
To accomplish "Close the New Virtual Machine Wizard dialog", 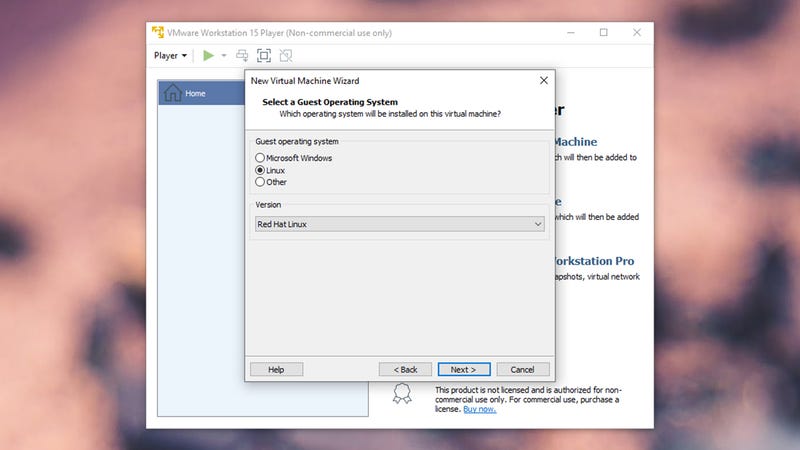I will pyautogui.click(x=544, y=81).
